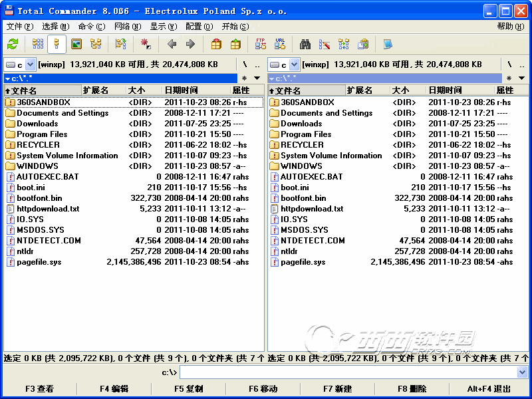The image size is (532, 399).
Task: Open the left panel drive dropdown
Action: (x=30, y=65)
